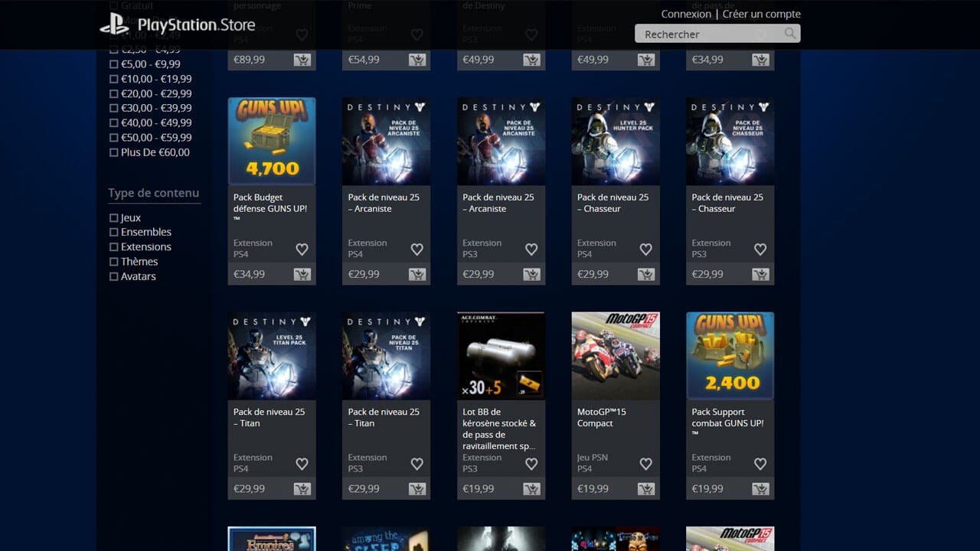Add €34,99 Pack Budget défense to cart
This screenshot has height=551, width=980.
click(x=302, y=274)
